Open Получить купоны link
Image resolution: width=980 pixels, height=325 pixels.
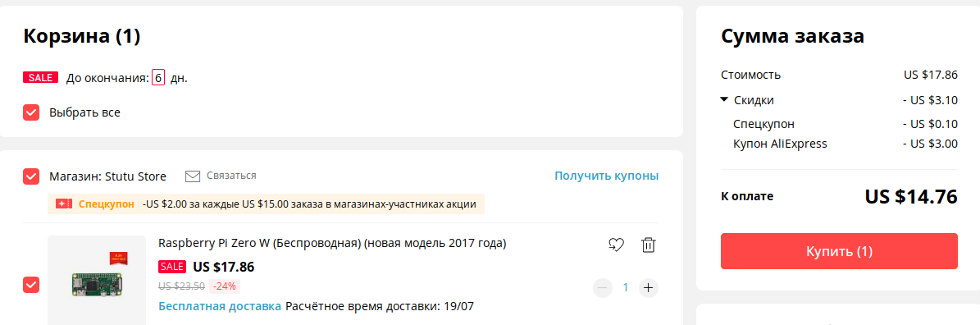pos(606,176)
